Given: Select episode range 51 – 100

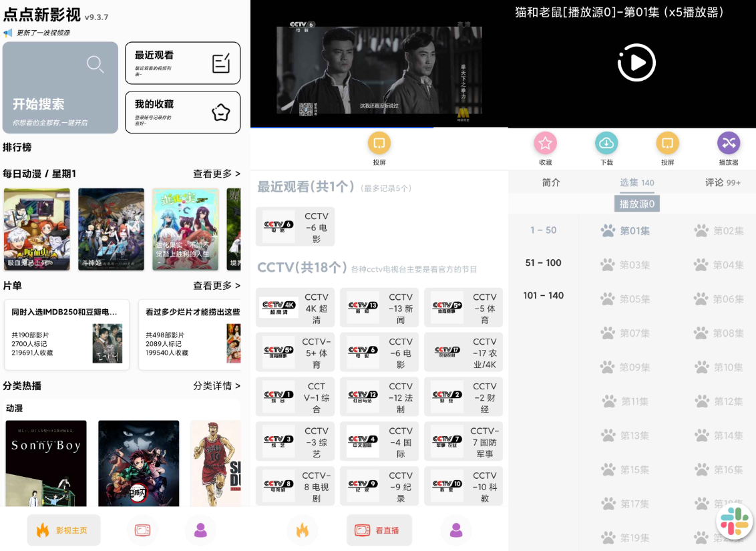Looking at the screenshot, I should (x=543, y=262).
